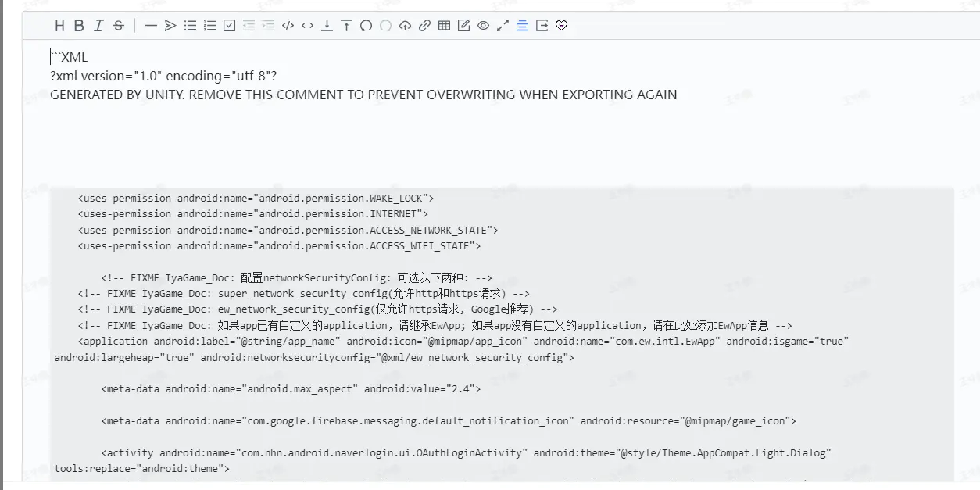Undo the last edit
Screen dimensions: 980x490
[x=366, y=26]
